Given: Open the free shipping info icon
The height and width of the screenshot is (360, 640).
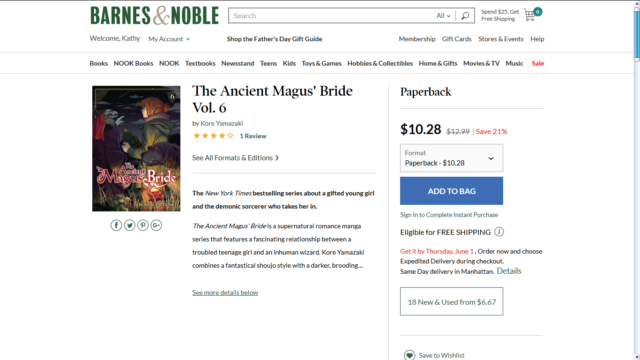Looking at the screenshot, I should [499, 232].
